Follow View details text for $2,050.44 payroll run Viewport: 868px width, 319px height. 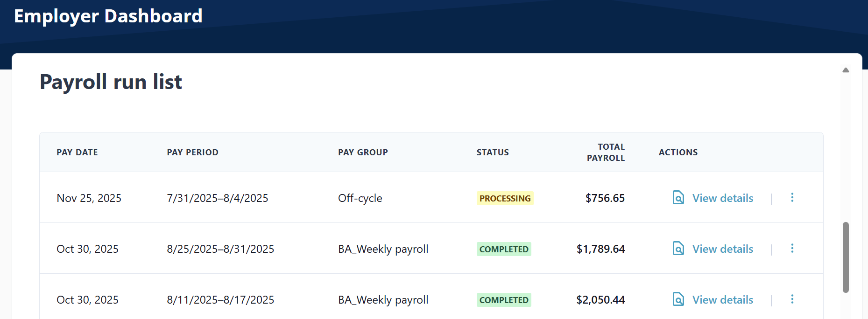(x=722, y=300)
